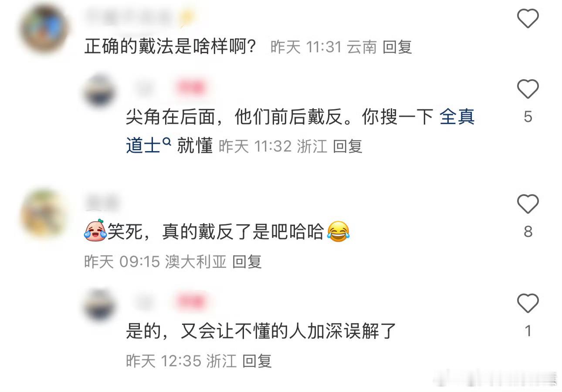The image size is (562, 392).
Task: Toggle the heart on the "加深误解了" reply
Action: coord(528,303)
